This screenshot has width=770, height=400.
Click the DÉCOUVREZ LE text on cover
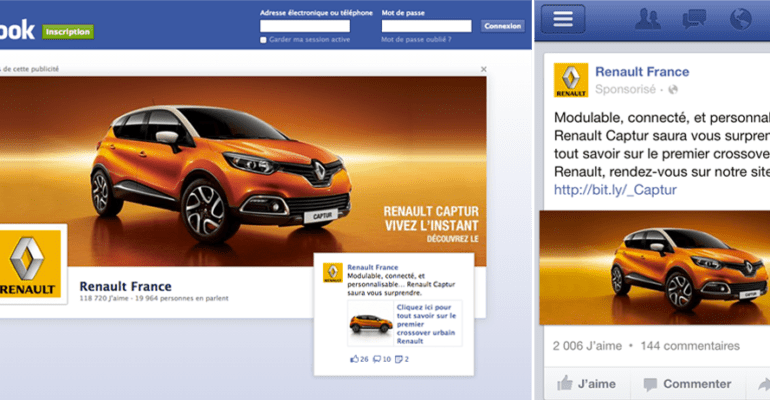pos(452,239)
